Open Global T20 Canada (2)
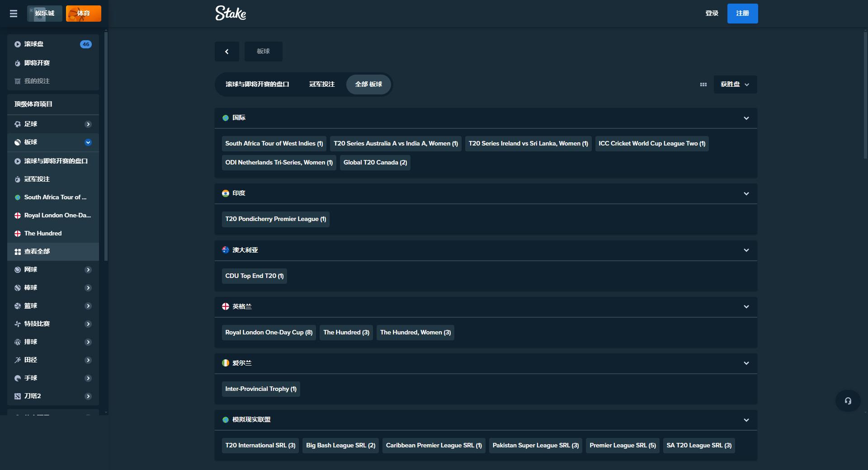The height and width of the screenshot is (470, 868). click(x=375, y=163)
